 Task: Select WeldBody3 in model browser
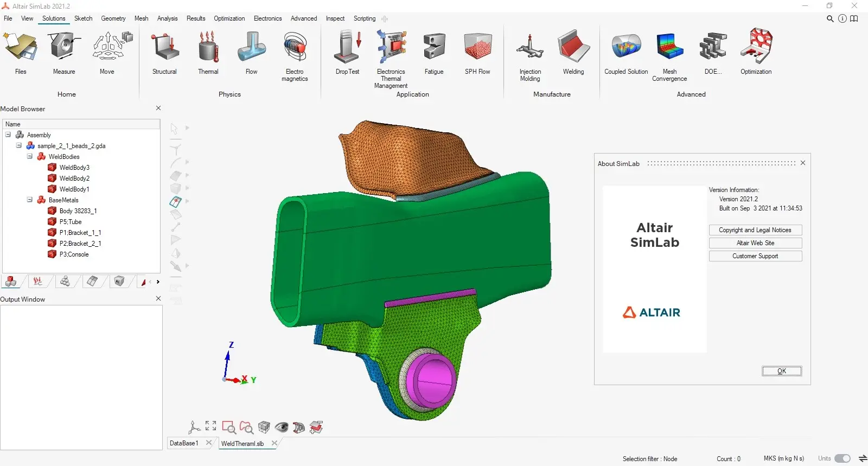tap(74, 168)
